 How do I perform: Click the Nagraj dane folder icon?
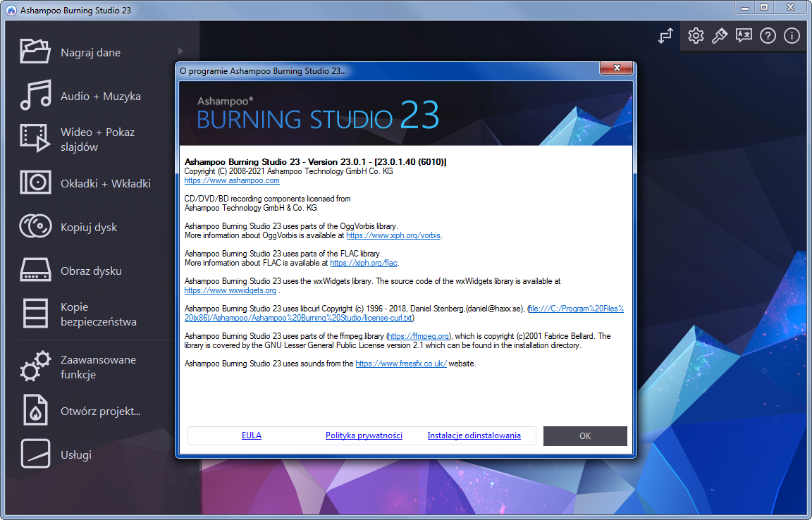click(35, 51)
